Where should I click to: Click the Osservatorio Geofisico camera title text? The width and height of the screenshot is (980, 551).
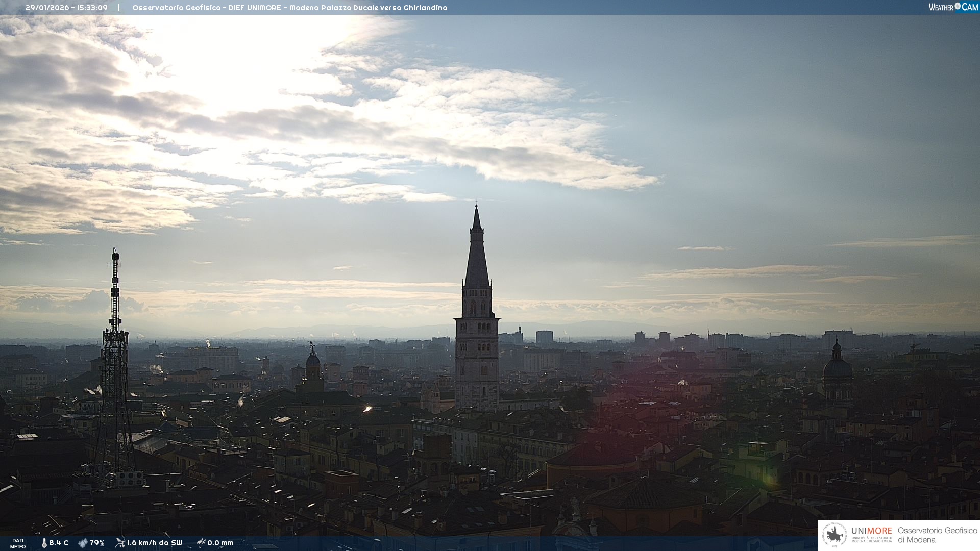coord(289,8)
